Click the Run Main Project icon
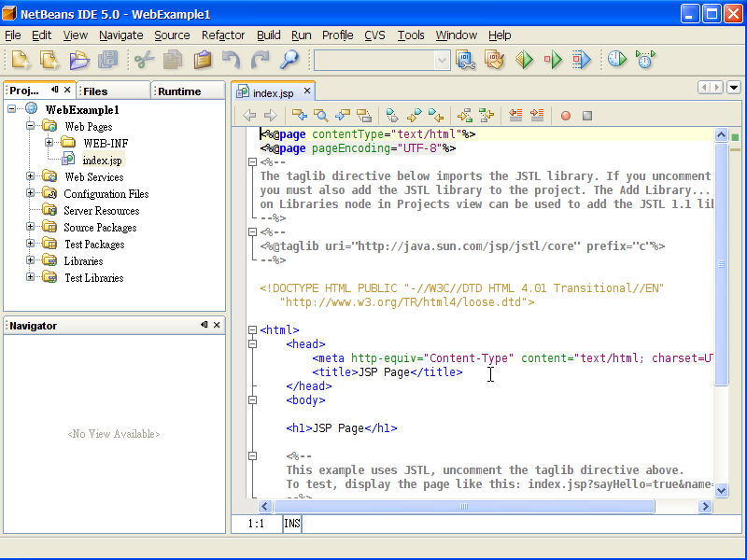747x560 pixels. (524, 60)
